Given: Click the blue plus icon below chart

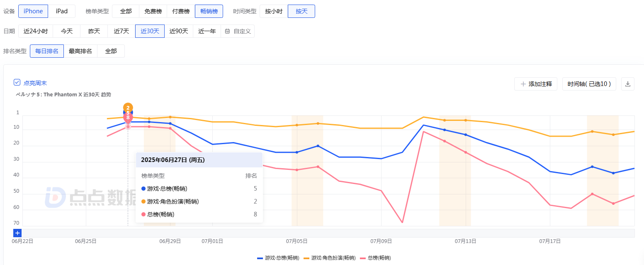Looking at the screenshot, I should click(17, 233).
